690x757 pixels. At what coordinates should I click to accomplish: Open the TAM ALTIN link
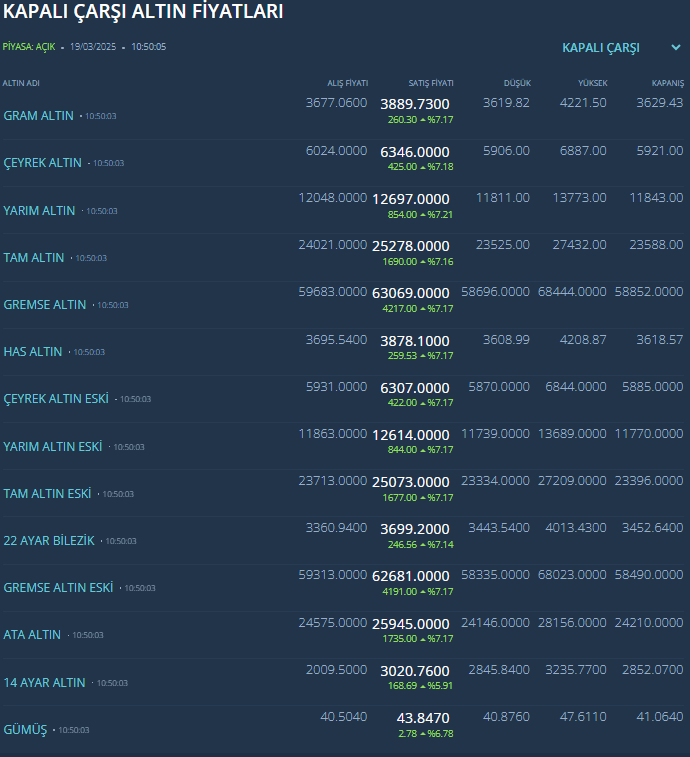click(34, 258)
